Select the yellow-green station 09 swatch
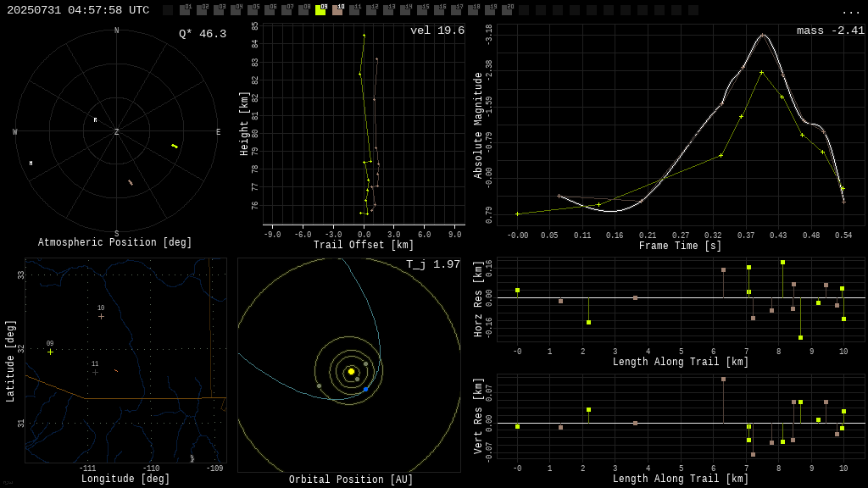868x488 pixels. (x=320, y=10)
